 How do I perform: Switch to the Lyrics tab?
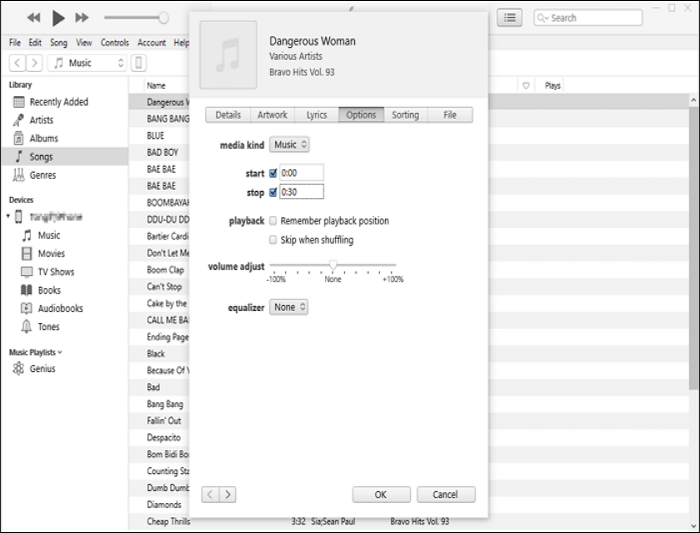316,115
